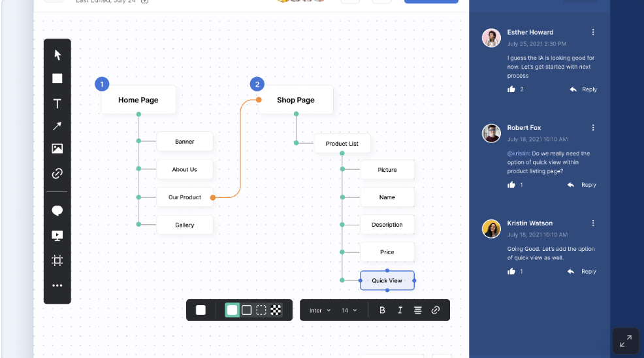Click Kristin Watson's avatar
Image resolution: width=644 pixels, height=358 pixels.
click(491, 229)
